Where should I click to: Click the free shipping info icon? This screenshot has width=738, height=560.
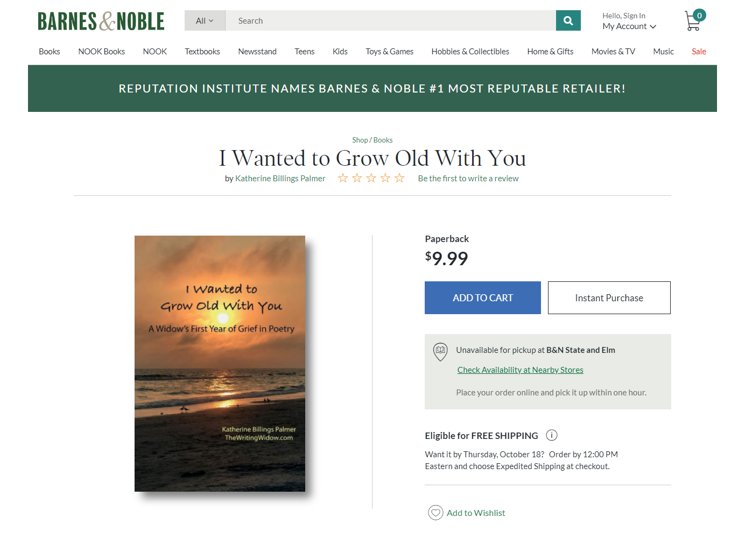pyautogui.click(x=552, y=435)
